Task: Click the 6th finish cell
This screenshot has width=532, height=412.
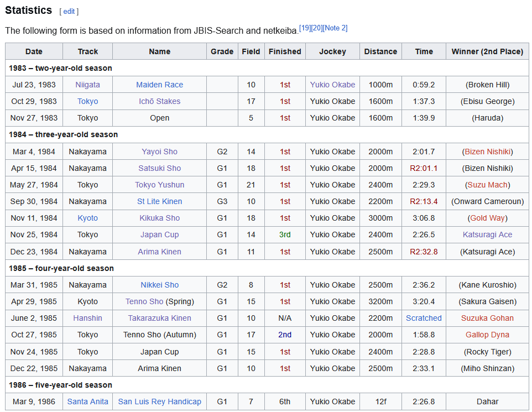Action: click(x=285, y=402)
